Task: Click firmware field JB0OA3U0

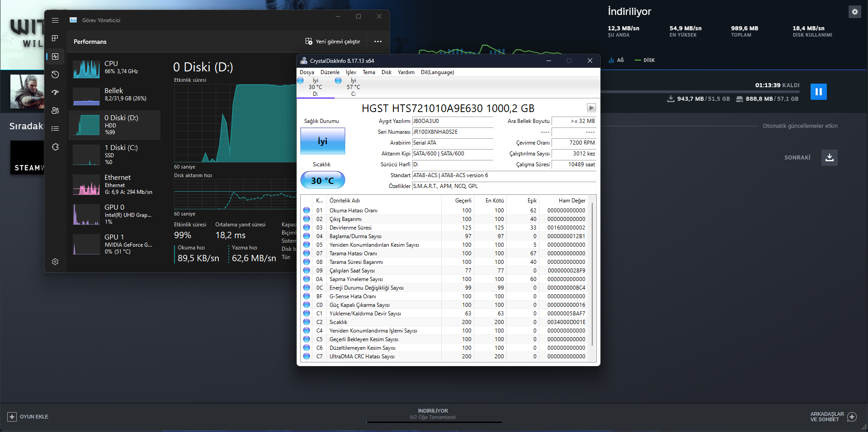Action: pos(453,121)
